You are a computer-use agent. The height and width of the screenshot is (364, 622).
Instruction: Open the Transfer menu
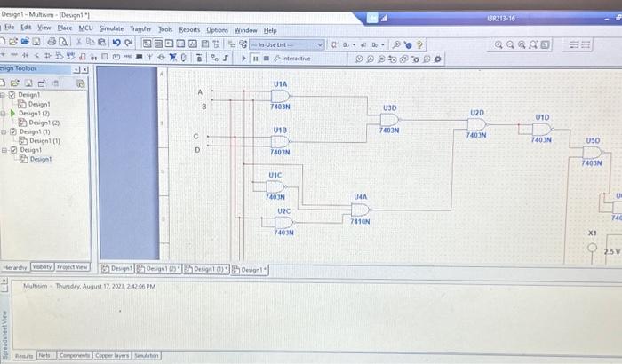click(140, 29)
